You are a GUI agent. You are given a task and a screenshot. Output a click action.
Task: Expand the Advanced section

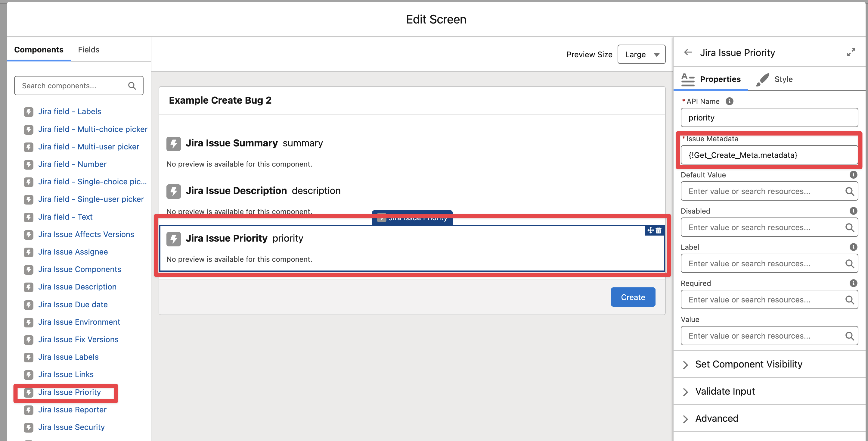(717, 418)
